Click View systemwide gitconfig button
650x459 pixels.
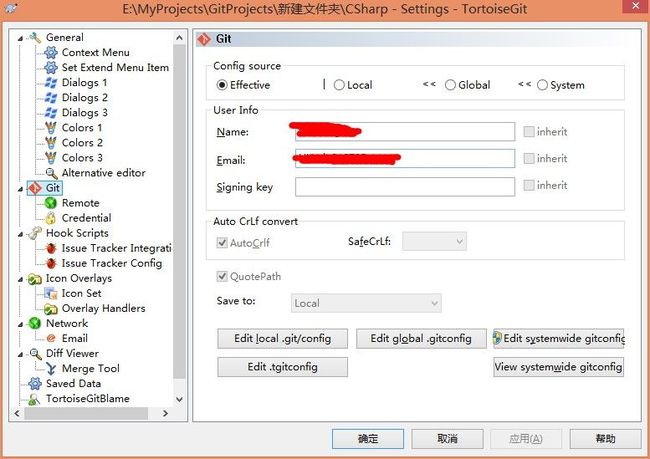tap(558, 367)
